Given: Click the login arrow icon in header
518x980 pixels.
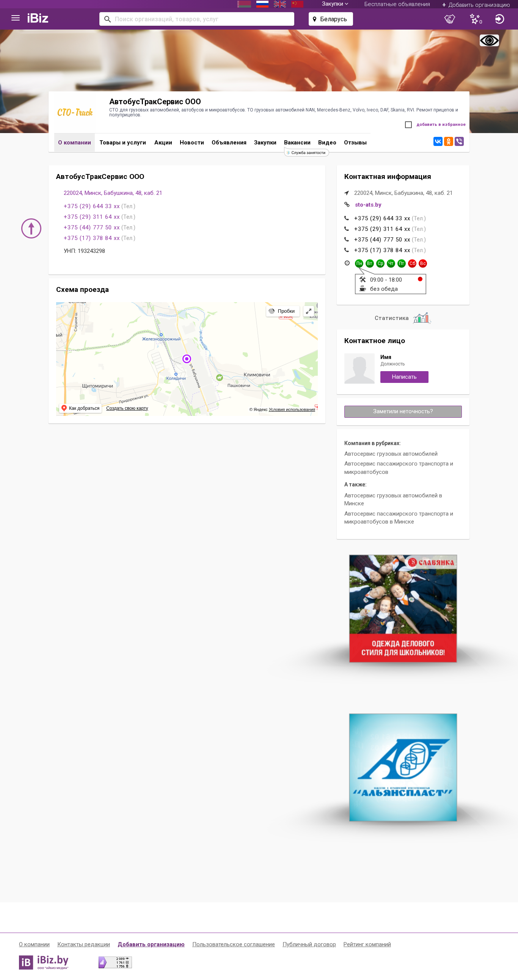Looking at the screenshot, I should coord(499,19).
